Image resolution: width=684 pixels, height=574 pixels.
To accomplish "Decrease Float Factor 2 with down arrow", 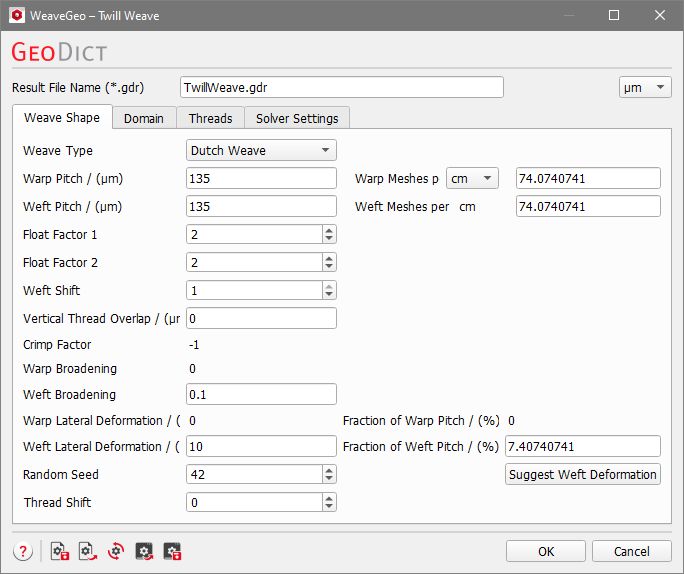I will pyautogui.click(x=329, y=267).
